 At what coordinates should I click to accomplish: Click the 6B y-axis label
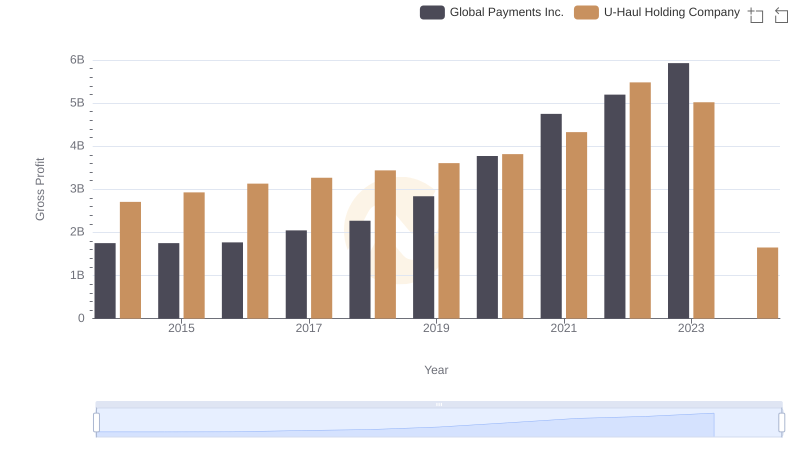[x=77, y=60]
